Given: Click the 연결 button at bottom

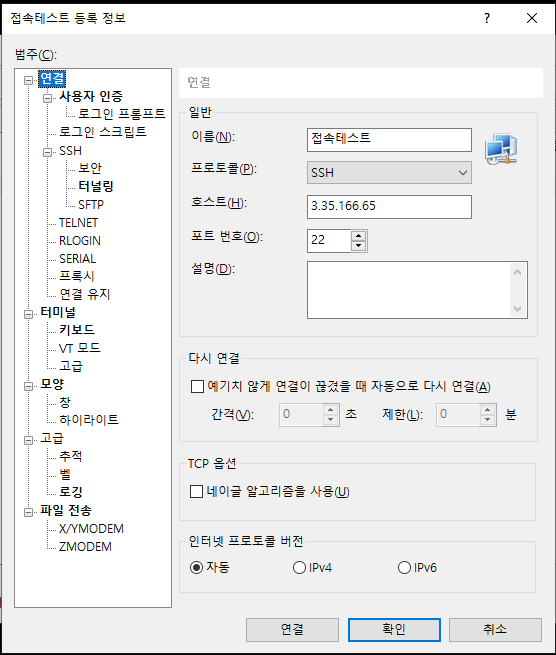Looking at the screenshot, I should (292, 630).
